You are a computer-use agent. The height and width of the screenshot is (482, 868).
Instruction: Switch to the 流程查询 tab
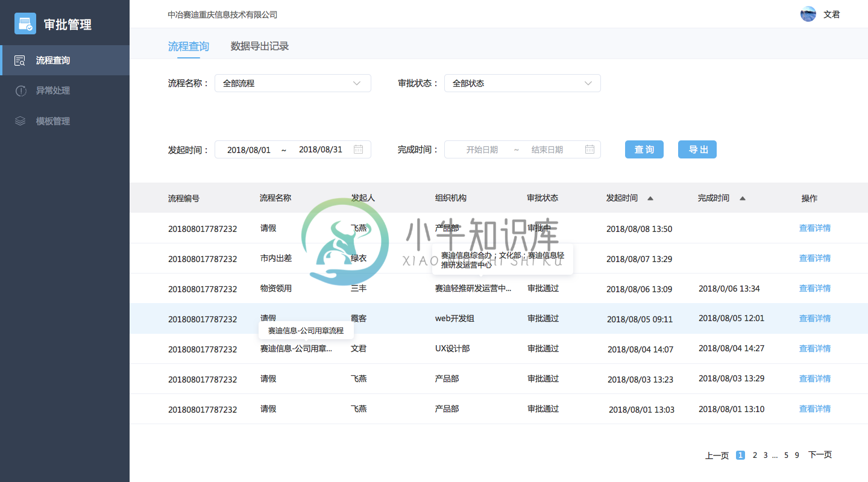click(x=189, y=46)
